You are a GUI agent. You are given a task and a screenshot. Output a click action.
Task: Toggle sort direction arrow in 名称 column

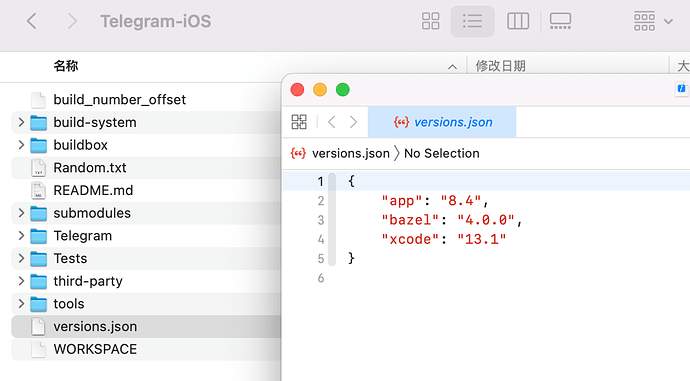[452, 67]
